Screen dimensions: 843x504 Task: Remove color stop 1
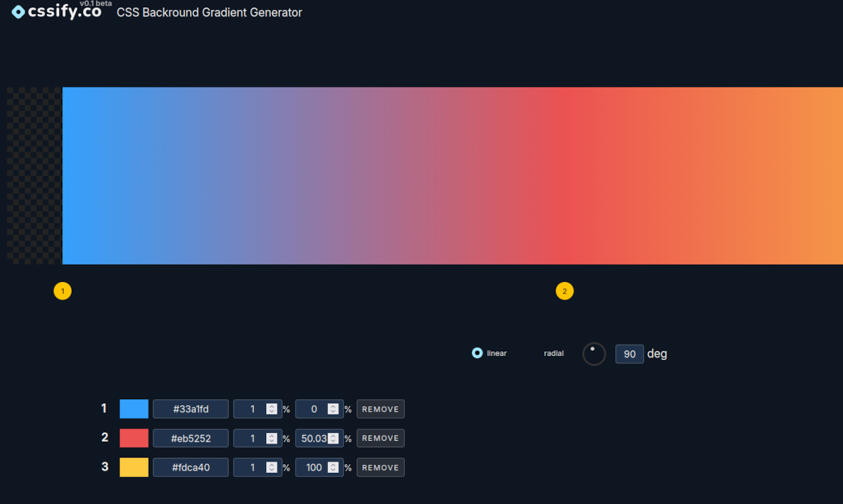pos(380,409)
